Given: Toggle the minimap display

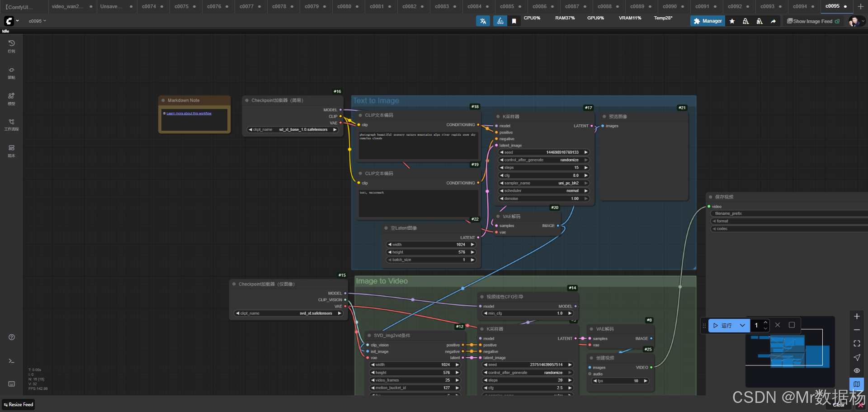Looking at the screenshot, I should pos(857,384).
